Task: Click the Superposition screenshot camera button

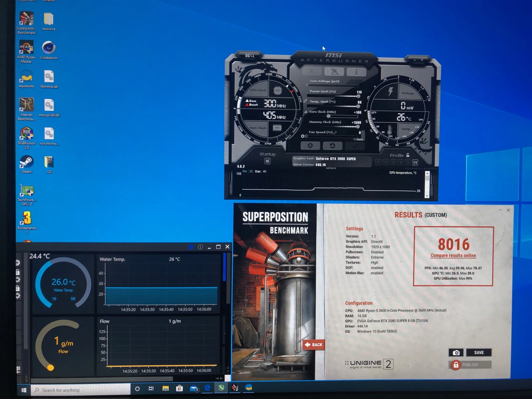Action: coord(456,353)
